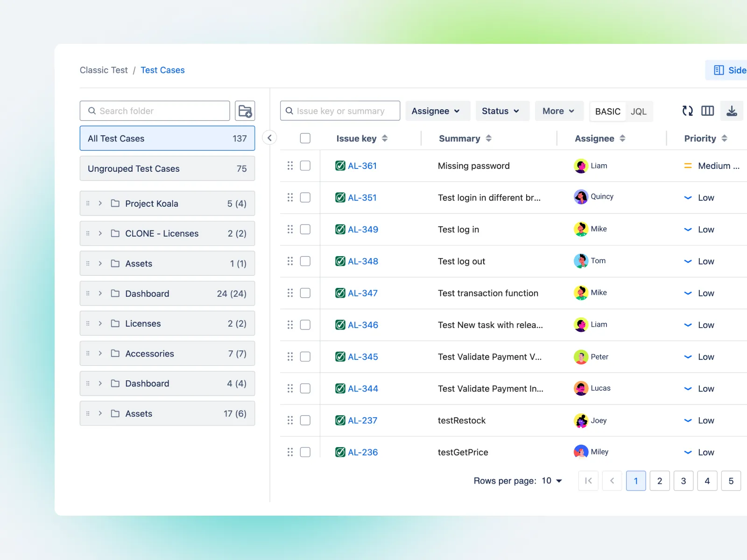Open the Assignee filter dropdown

click(435, 111)
